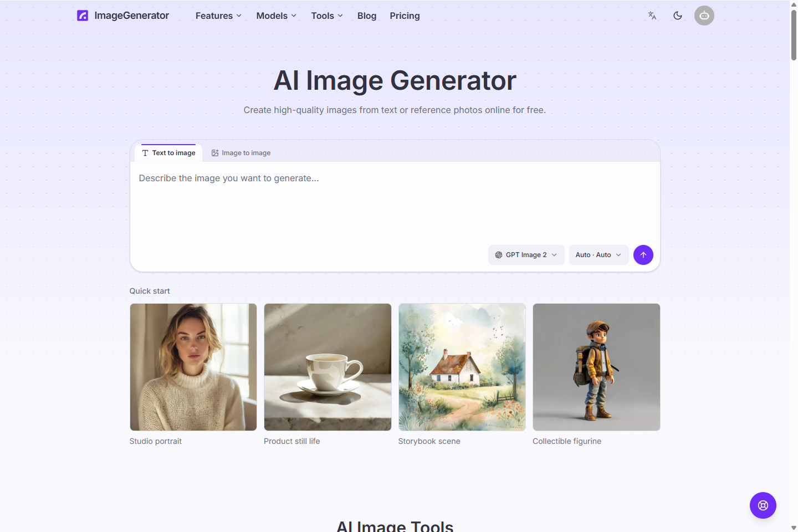This screenshot has height=532, width=798.
Task: Expand the Models menu
Action: (276, 16)
